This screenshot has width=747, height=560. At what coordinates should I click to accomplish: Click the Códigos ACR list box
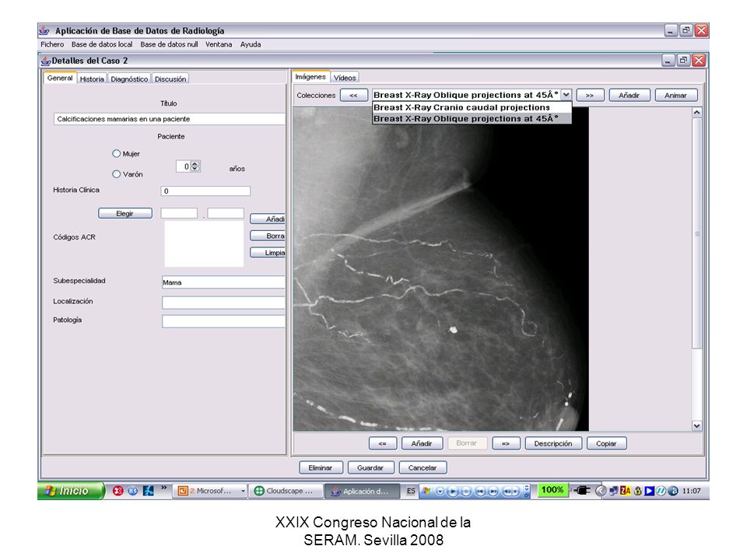coord(204,243)
